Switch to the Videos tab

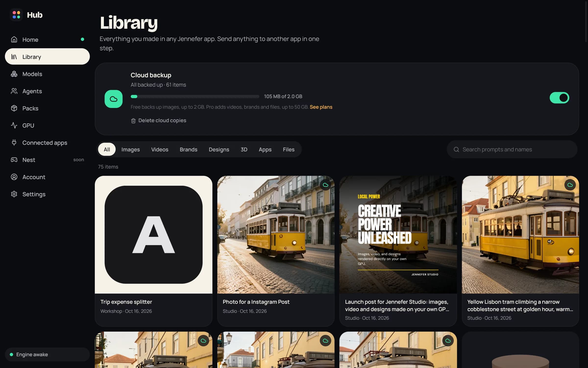[x=160, y=149]
